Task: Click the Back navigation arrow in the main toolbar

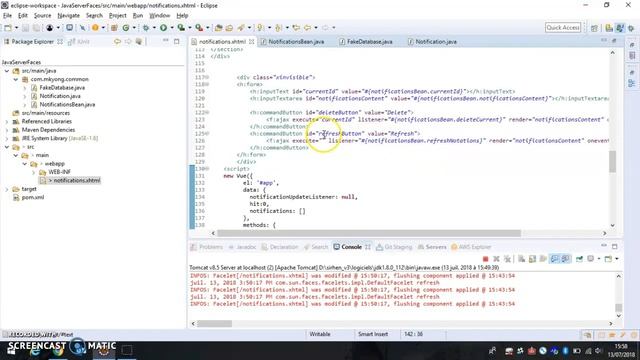Action: click(307, 27)
